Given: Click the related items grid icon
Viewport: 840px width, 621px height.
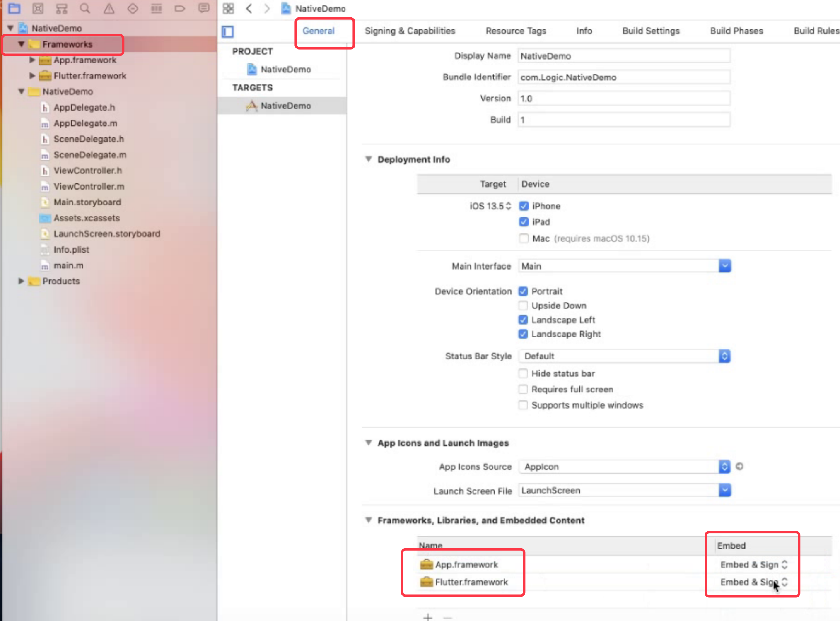Looking at the screenshot, I should click(228, 8).
